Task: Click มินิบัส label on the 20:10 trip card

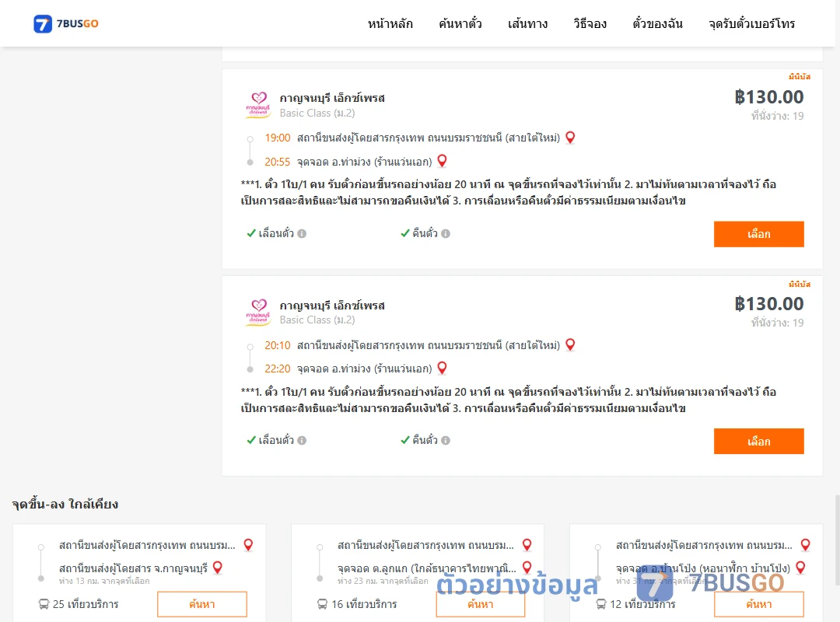Action: 800,284
